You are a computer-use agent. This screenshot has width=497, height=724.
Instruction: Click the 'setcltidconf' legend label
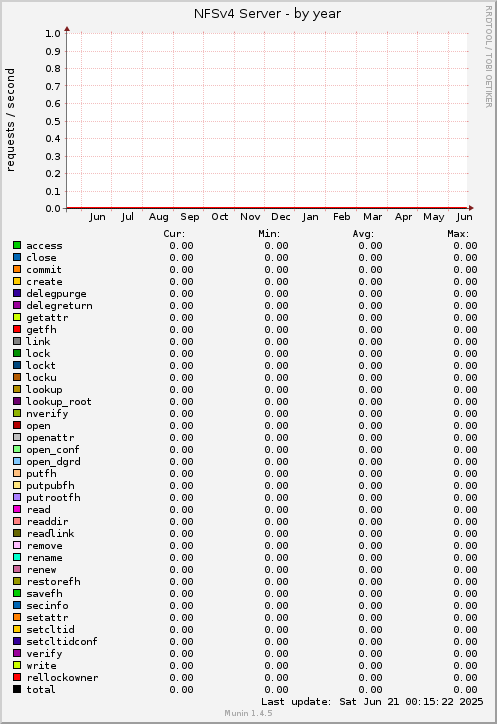click(x=62, y=642)
